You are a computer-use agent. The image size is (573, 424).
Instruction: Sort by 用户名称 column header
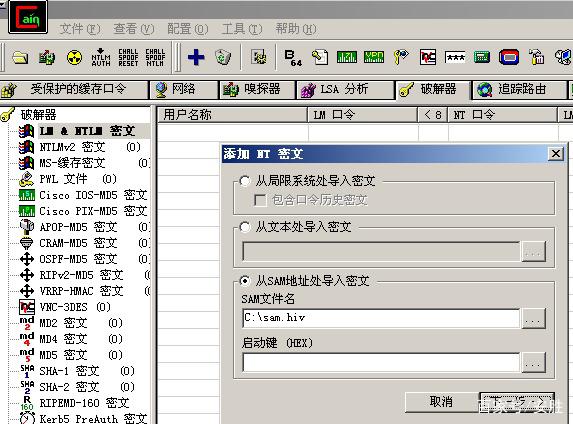click(232, 115)
